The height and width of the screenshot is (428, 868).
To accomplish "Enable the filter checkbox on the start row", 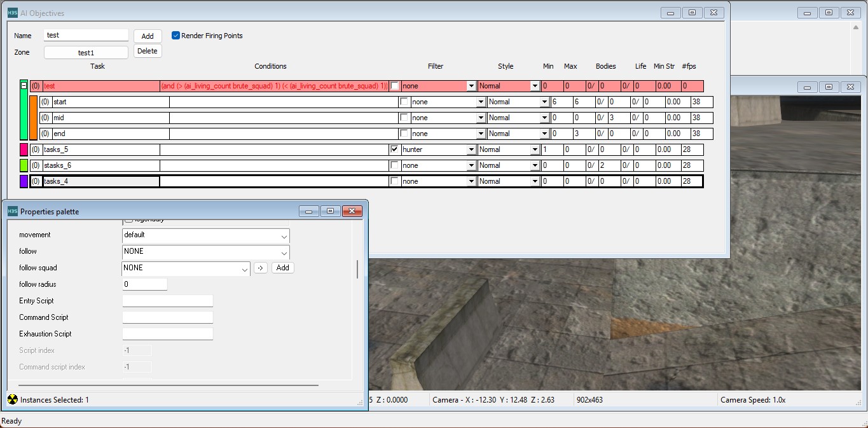I will (404, 102).
